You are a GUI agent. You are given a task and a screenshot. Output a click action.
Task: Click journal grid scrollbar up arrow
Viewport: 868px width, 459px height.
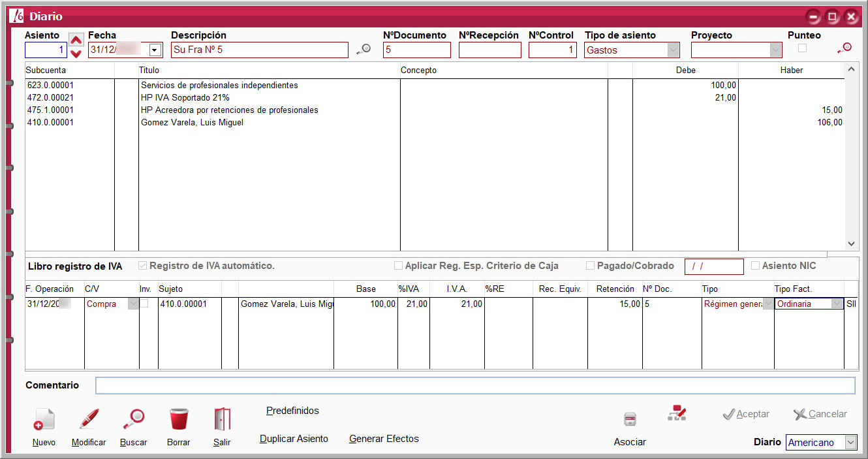[x=850, y=69]
